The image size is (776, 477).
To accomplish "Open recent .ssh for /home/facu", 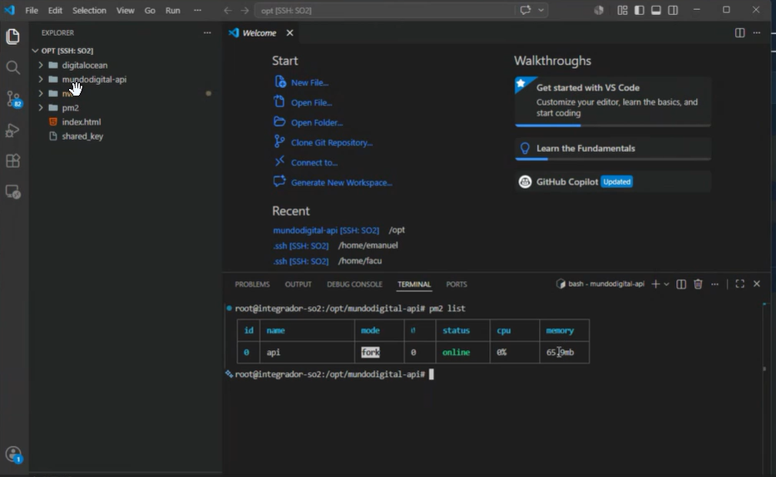I will 301,261.
